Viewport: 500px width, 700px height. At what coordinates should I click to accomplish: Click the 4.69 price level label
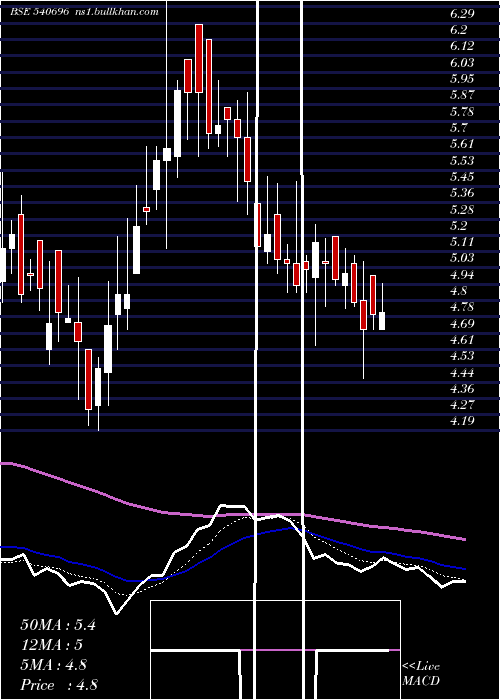click(462, 324)
